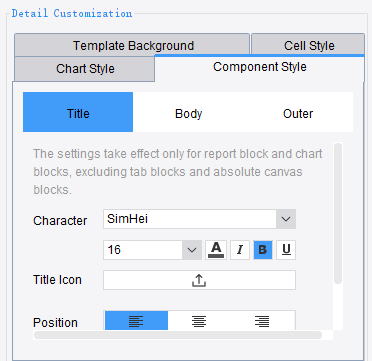Align title position to the center
This screenshot has width=372, height=361.
tap(199, 322)
